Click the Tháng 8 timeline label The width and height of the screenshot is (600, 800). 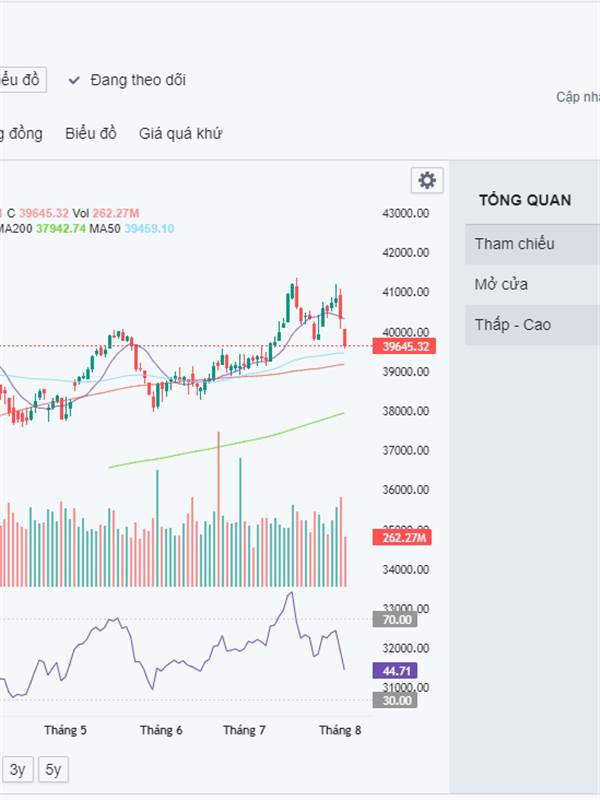(340, 730)
